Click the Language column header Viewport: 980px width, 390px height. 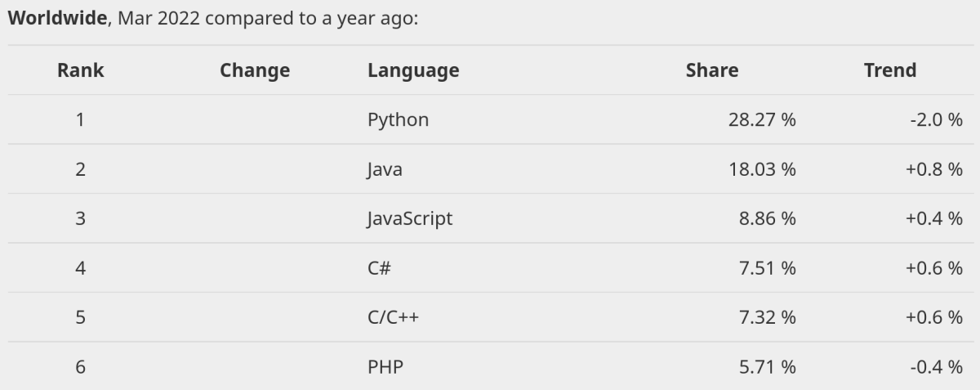[x=413, y=70]
